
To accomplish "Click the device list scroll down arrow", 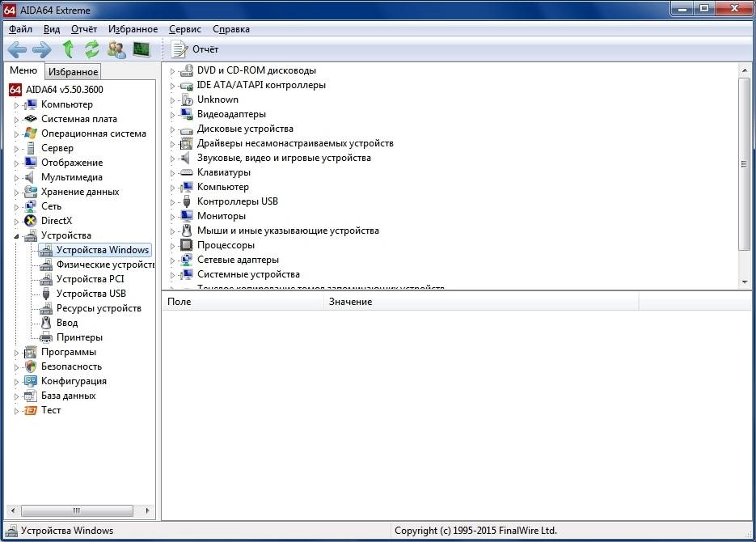I will (745, 282).
